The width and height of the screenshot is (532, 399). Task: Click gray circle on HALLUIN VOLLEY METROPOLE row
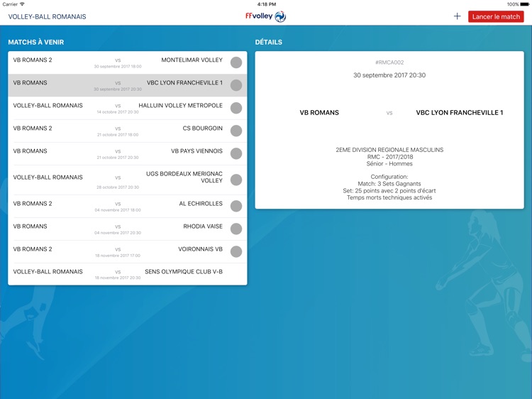236,108
